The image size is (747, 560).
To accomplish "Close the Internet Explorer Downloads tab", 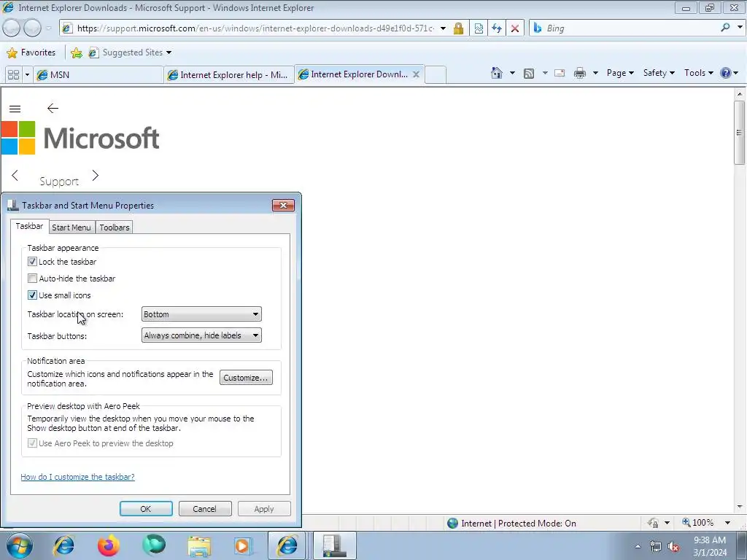I will point(416,74).
